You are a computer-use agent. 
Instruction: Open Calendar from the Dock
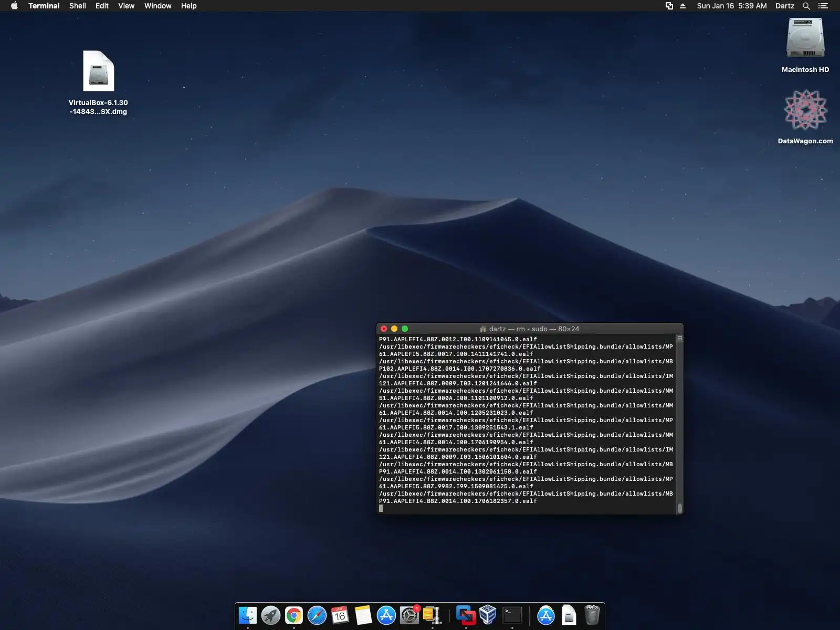(340, 615)
